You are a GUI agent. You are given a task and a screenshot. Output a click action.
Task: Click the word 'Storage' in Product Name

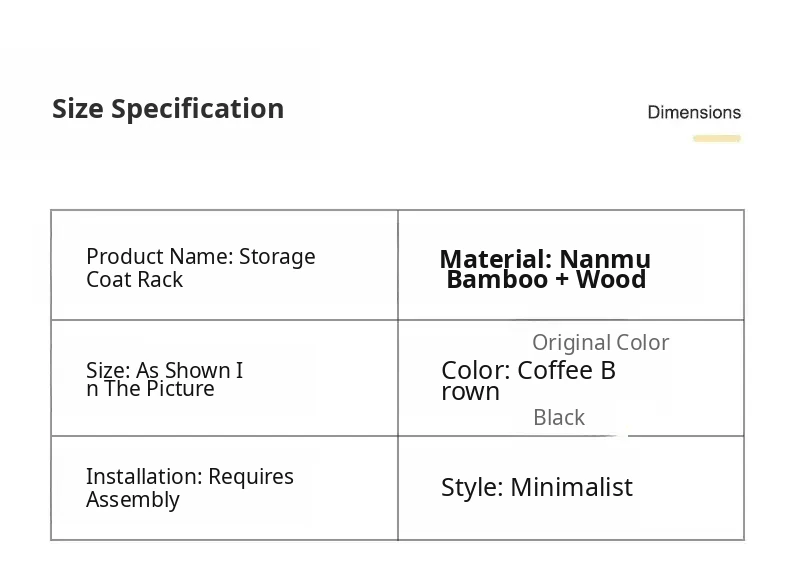tap(277, 256)
